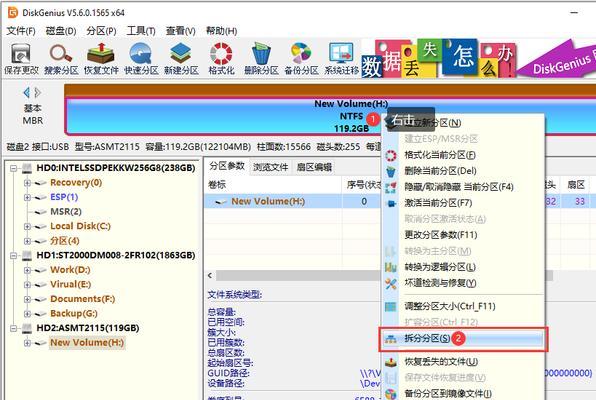The image size is (596, 400).
Task: Select the Quick Partition (快速分区) icon
Action: pos(141,59)
